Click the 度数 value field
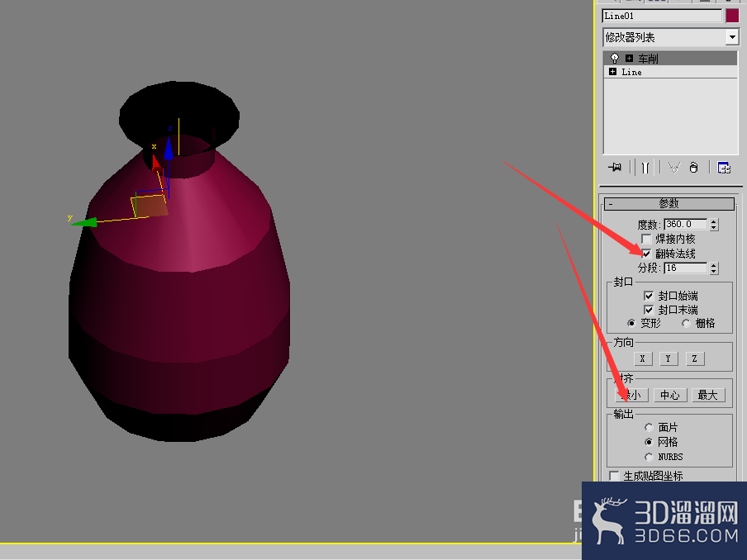747x560 pixels. (x=686, y=224)
